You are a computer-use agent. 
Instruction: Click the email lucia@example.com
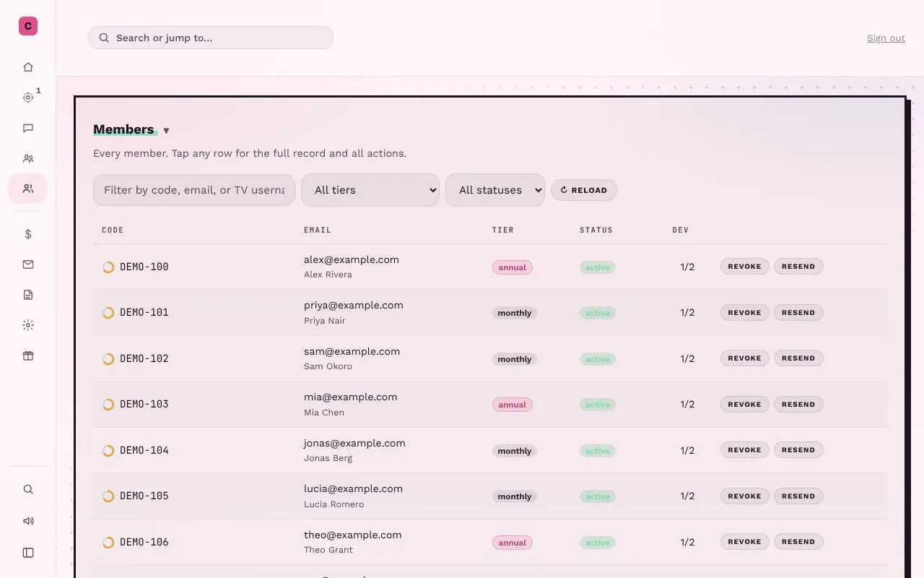pos(354,489)
